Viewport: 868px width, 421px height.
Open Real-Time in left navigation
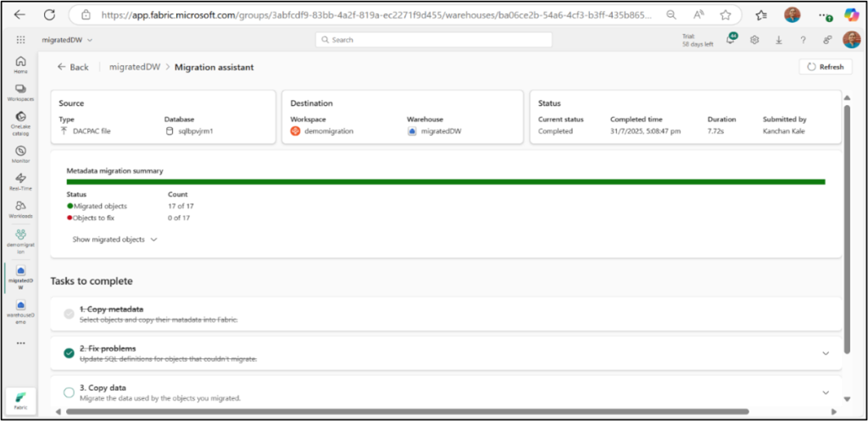tap(20, 182)
